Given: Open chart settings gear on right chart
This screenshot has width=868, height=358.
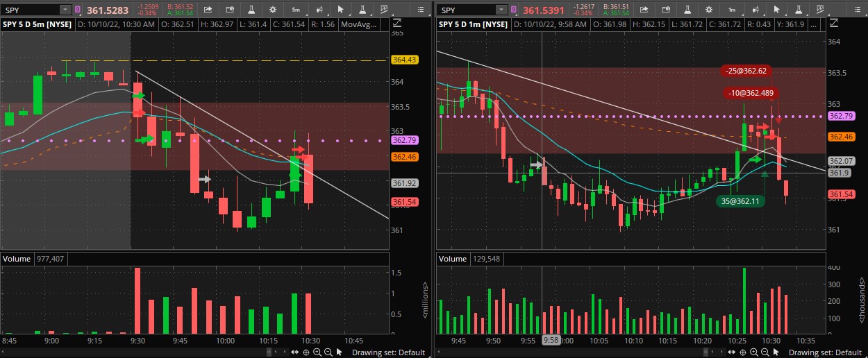Looking at the screenshot, I should click(x=710, y=10).
